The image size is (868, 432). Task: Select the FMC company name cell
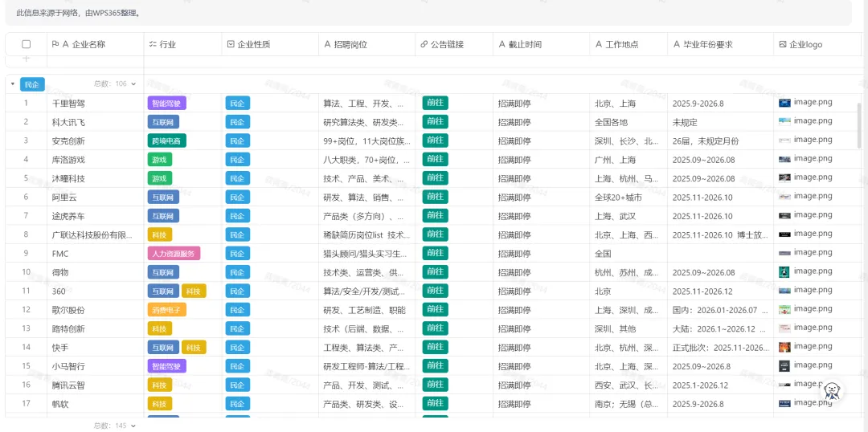[95, 253]
